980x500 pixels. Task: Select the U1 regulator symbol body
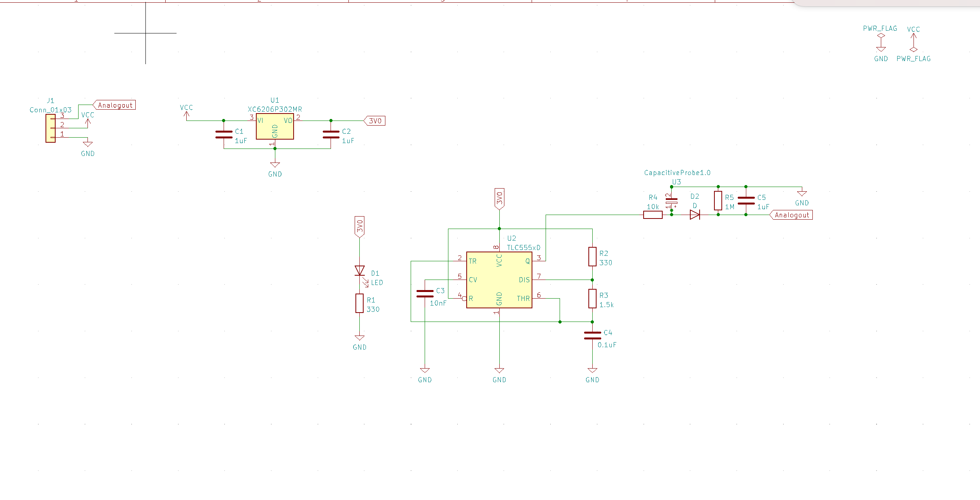275,126
